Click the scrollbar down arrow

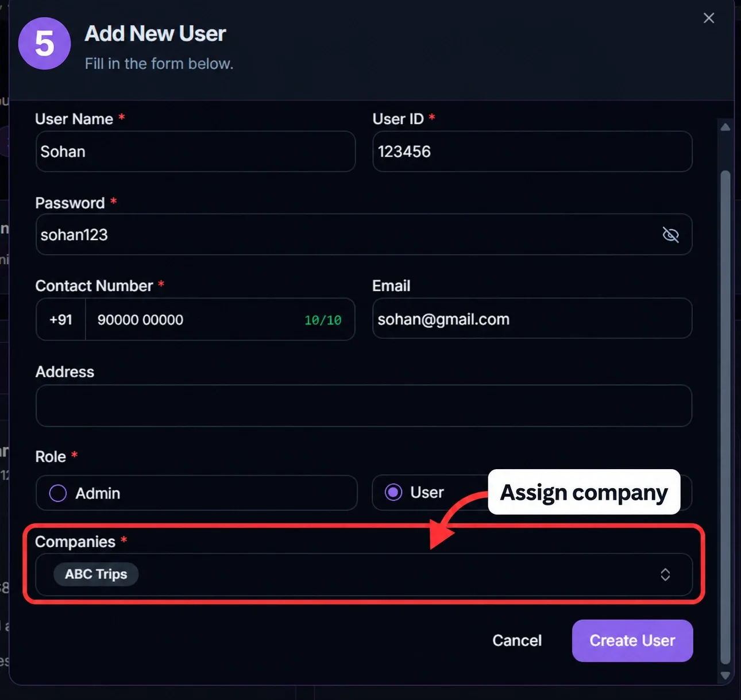725,676
